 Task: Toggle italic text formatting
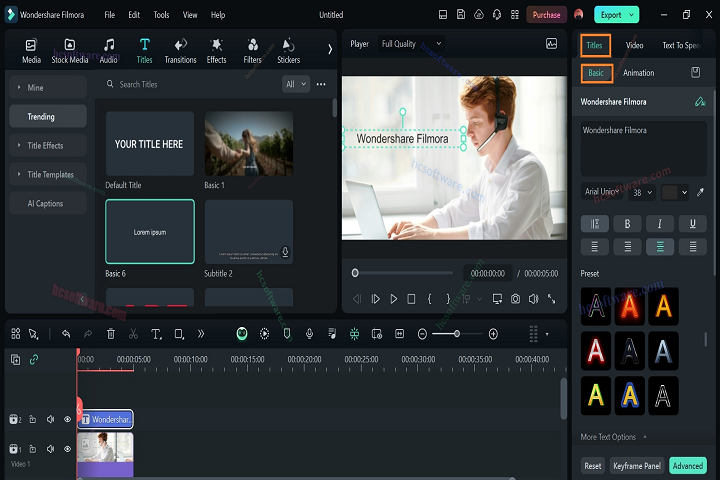pos(660,224)
